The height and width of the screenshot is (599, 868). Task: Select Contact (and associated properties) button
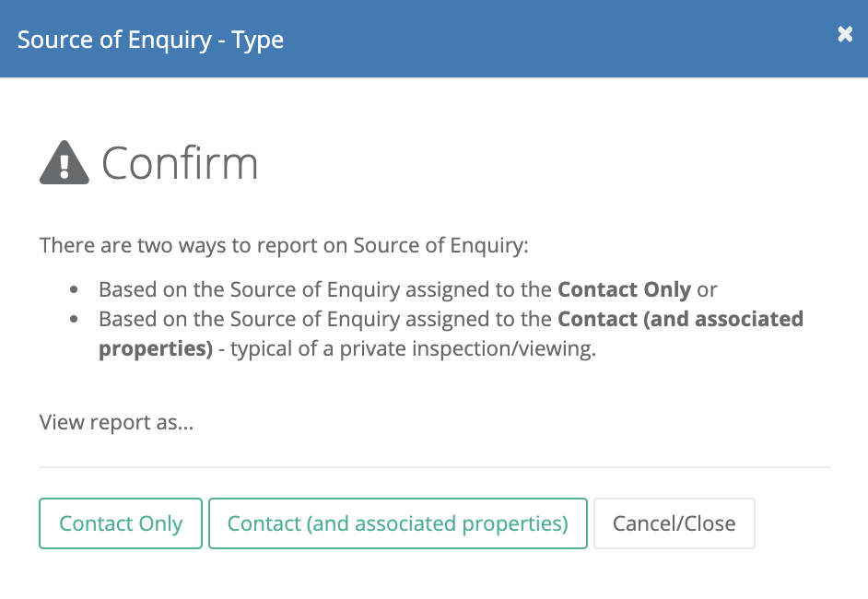click(x=397, y=523)
